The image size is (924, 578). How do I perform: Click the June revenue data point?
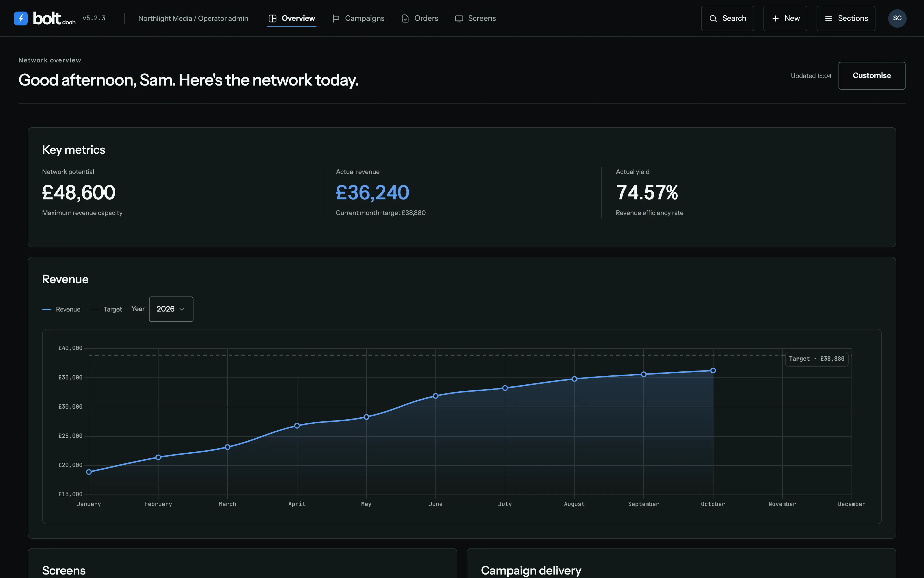(x=436, y=396)
